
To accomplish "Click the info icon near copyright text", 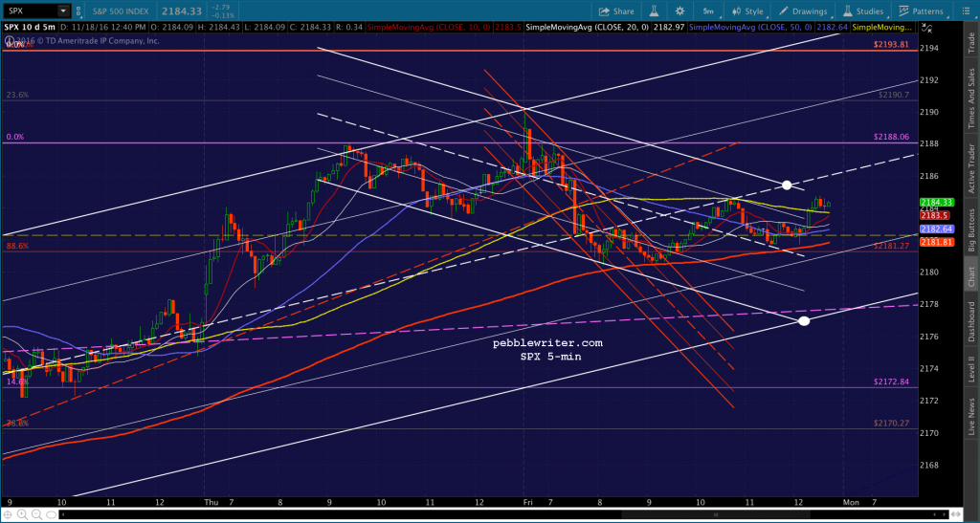I will click(x=9, y=40).
